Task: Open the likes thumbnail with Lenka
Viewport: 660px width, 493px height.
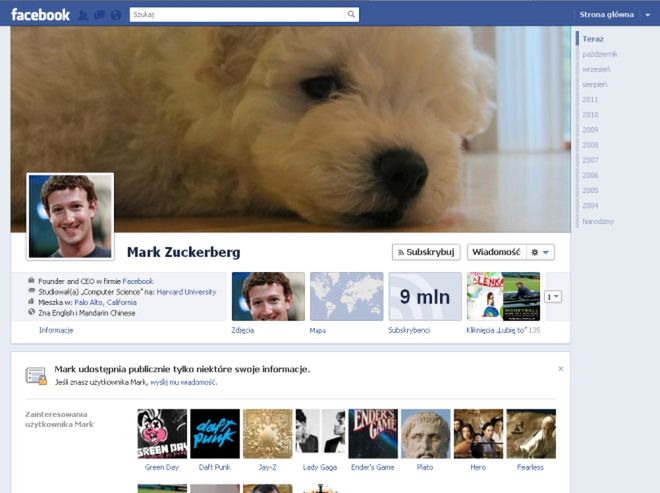Action: coord(503,296)
